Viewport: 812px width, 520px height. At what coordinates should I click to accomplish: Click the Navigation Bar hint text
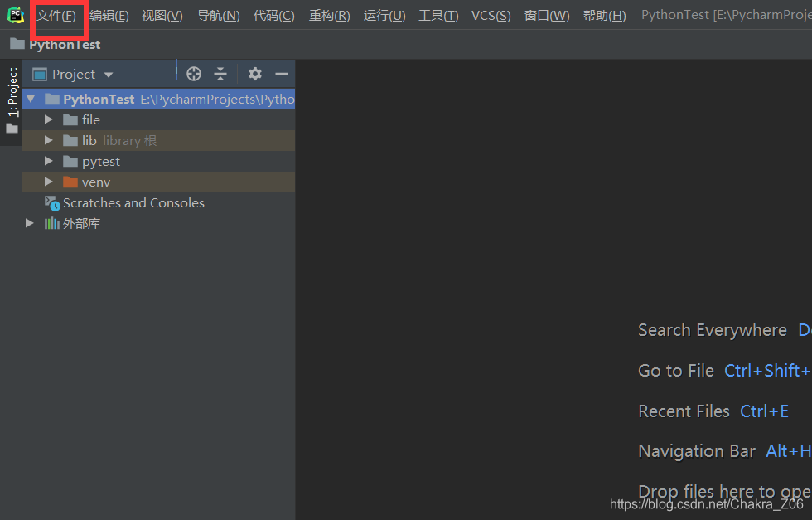(697, 451)
